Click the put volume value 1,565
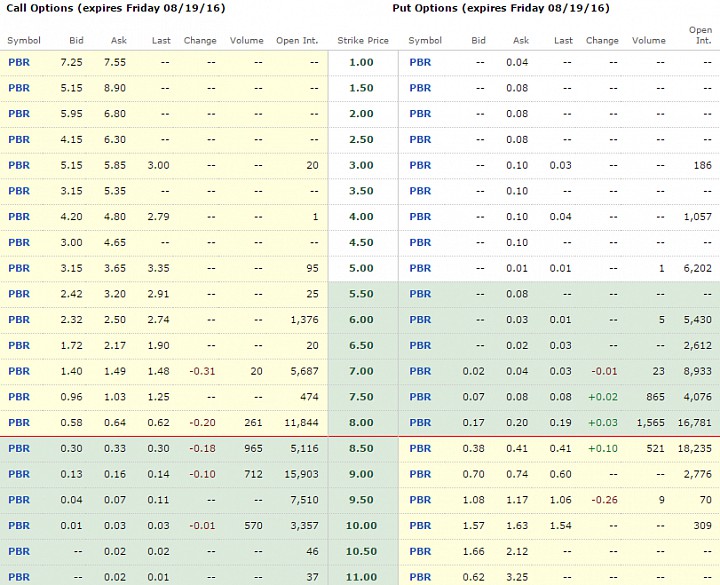 [x=650, y=422]
